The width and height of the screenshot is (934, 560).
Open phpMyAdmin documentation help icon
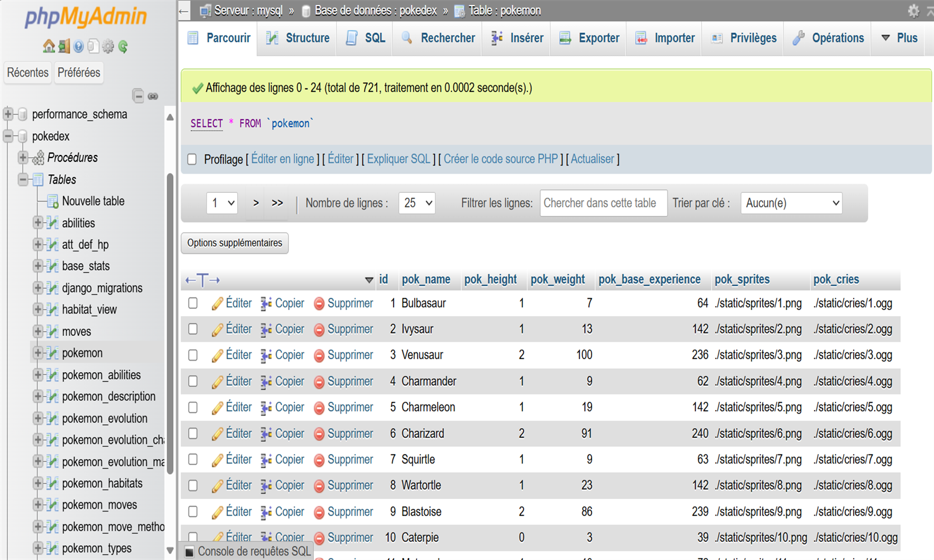(78, 46)
